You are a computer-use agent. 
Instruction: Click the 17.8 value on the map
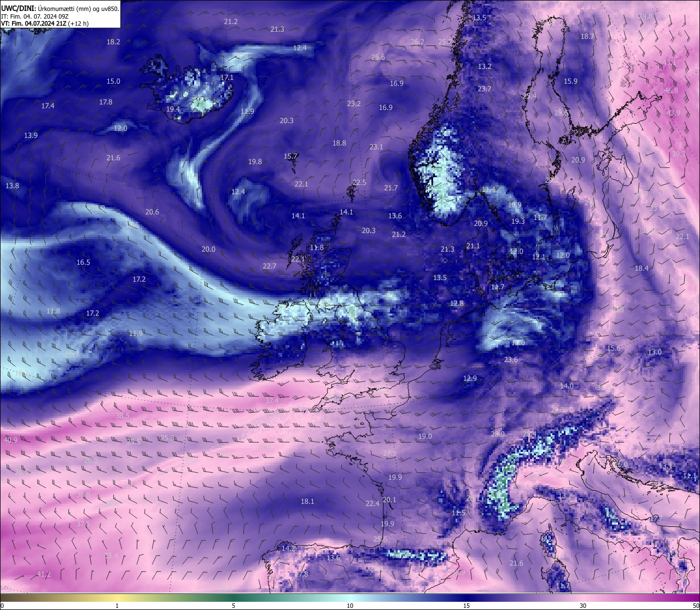106,102
